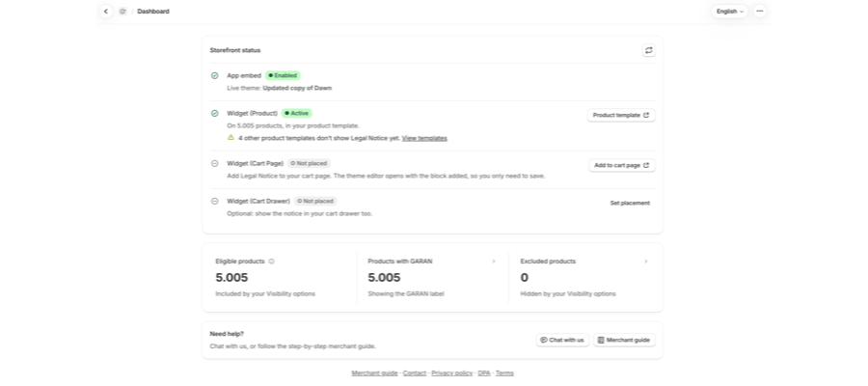868x386 pixels.
Task: Follow the View templates link
Action: pos(424,138)
